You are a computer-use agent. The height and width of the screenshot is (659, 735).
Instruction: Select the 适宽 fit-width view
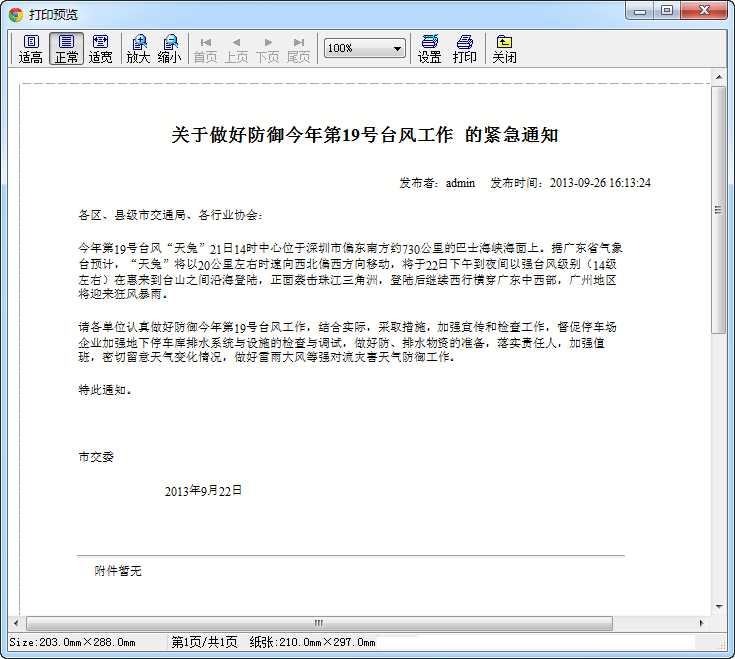pyautogui.click(x=100, y=48)
